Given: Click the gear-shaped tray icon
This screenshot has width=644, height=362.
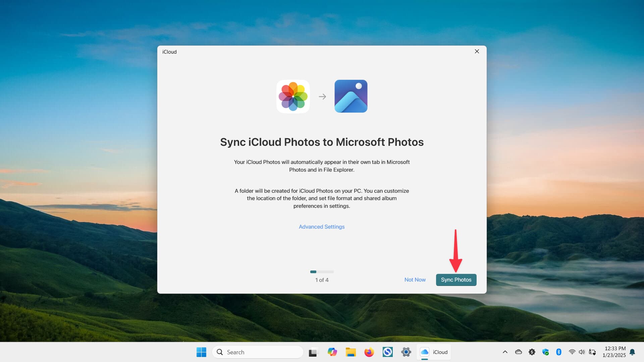Looking at the screenshot, I should (532, 352).
